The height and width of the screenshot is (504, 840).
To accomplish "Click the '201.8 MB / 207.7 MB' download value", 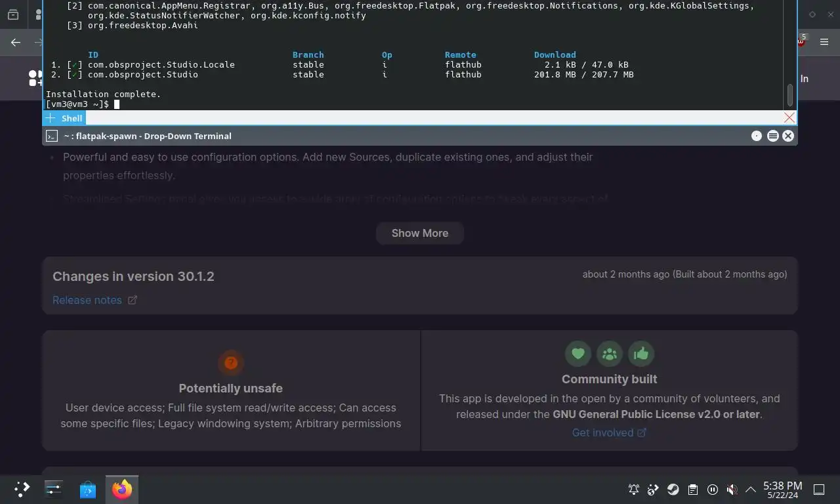I will 584,75.
